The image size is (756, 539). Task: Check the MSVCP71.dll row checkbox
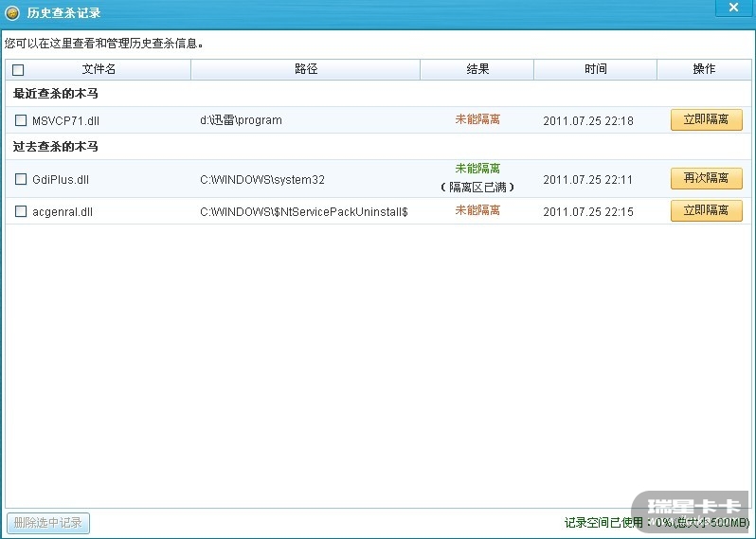21,120
